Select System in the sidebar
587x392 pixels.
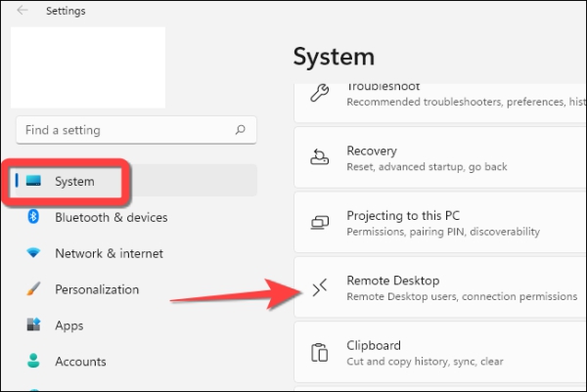75,181
